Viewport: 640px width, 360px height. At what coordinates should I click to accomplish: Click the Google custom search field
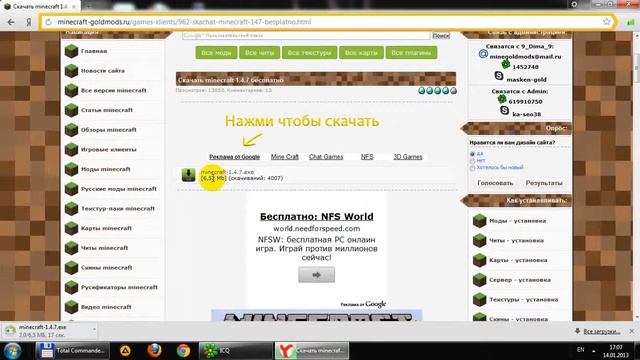306,36
